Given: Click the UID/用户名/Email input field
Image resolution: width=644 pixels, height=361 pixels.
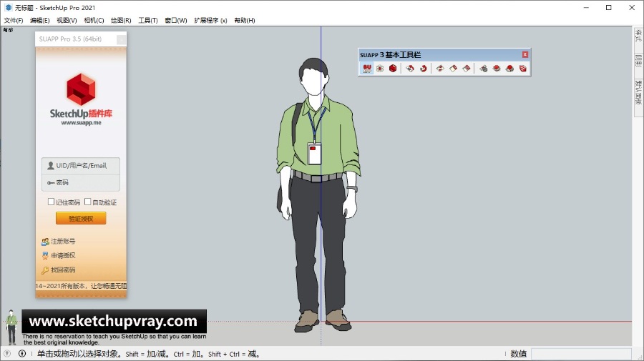Looking at the screenshot, I should 81,166.
